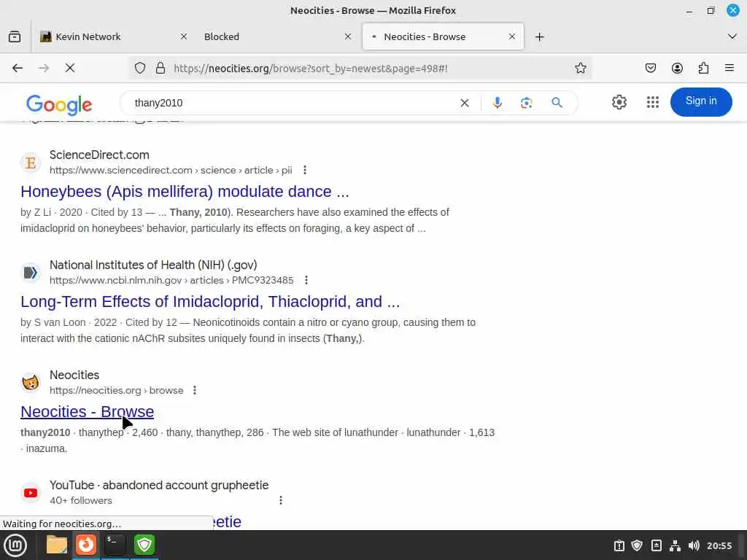
Task: Open network connections tray icon
Action: click(x=675, y=545)
